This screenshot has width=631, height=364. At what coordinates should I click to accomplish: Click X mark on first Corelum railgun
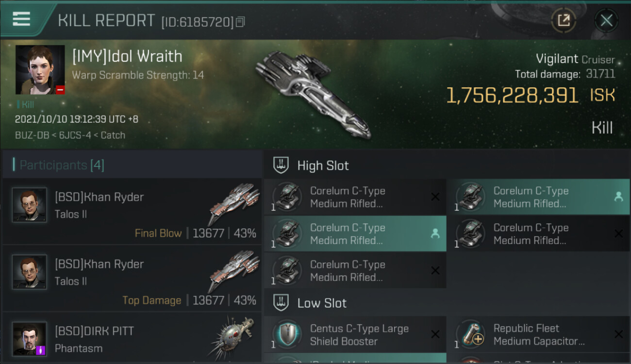click(435, 197)
